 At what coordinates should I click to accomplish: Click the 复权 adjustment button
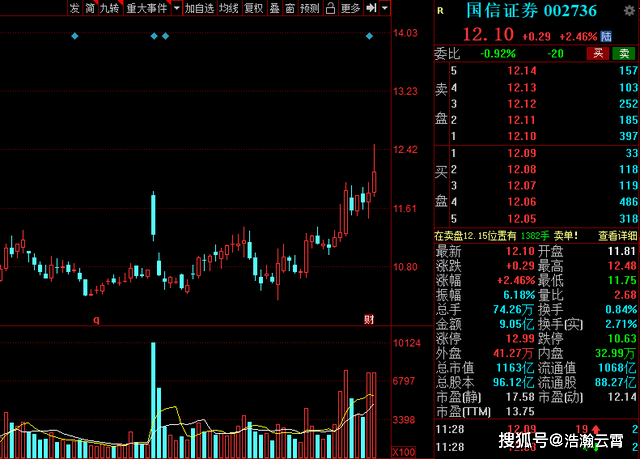click(253, 8)
